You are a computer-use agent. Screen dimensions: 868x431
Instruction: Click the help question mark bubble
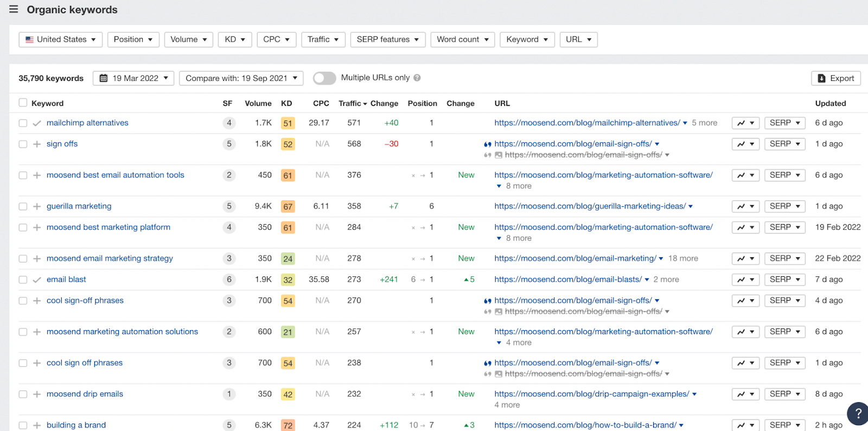pyautogui.click(x=858, y=414)
